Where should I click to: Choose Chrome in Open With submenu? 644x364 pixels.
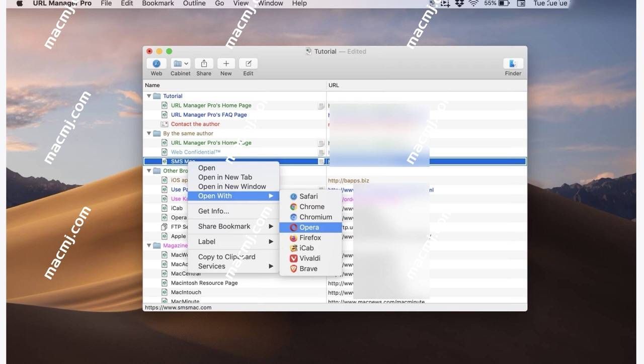pyautogui.click(x=310, y=207)
